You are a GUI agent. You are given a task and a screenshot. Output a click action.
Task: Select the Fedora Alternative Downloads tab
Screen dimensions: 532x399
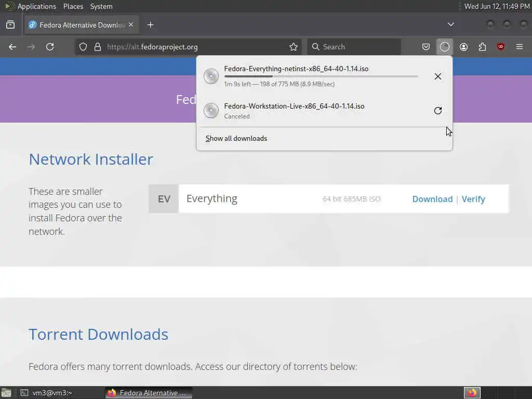[82, 25]
